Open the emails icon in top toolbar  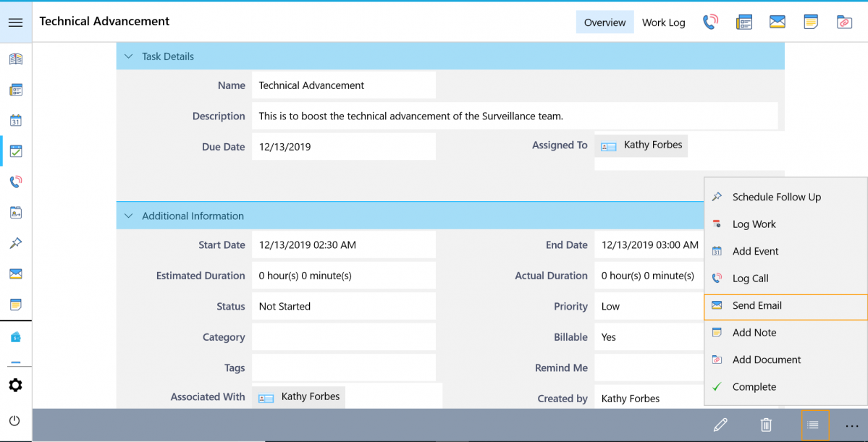(x=777, y=22)
